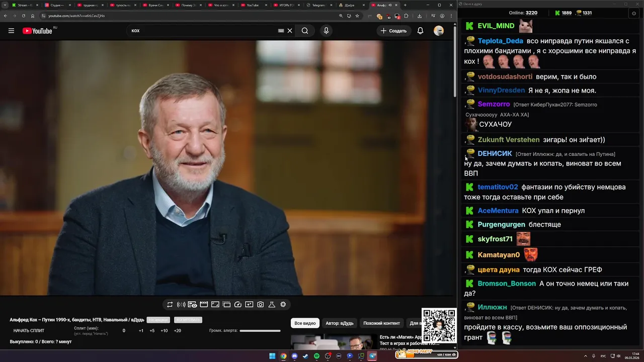This screenshot has width=644, height=362.
Task: Click username 'VinnyDresden' in chat
Action: point(501,90)
